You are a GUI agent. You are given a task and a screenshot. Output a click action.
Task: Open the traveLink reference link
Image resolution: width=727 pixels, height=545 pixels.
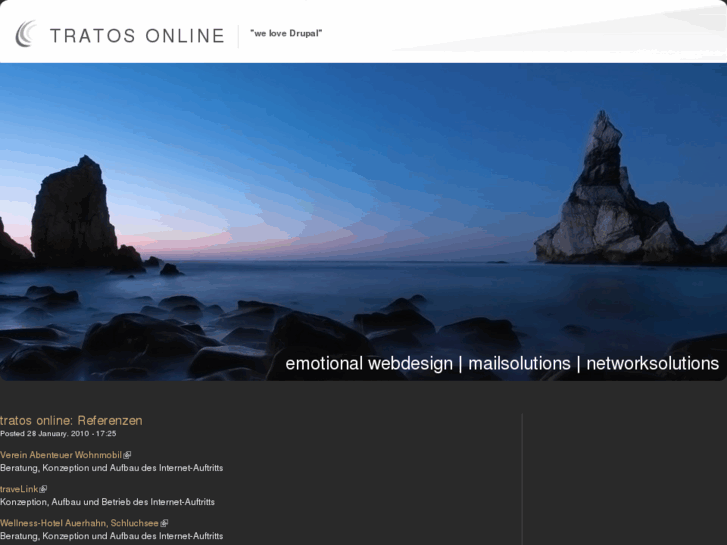click(x=19, y=489)
